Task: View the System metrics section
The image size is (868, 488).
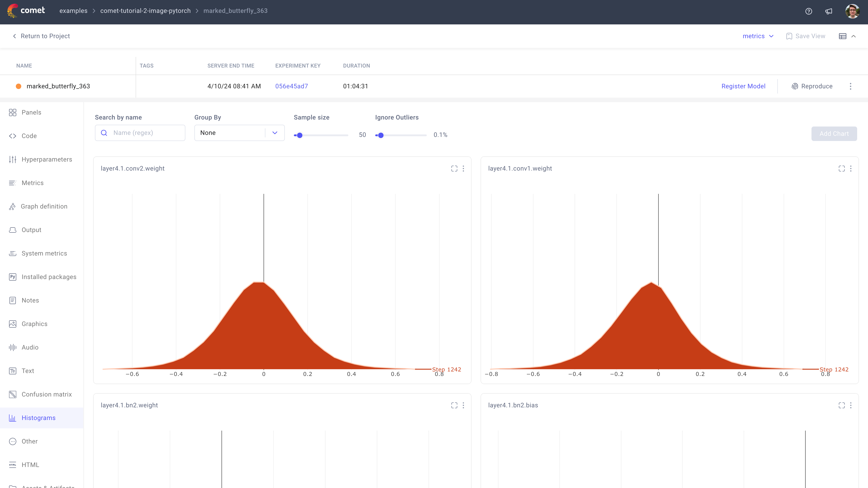Action: pos(44,253)
